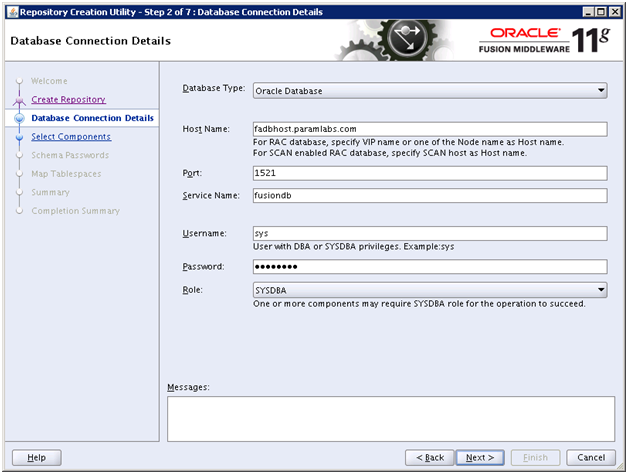This screenshot has height=474, width=628.
Task: Click the Password field
Action: point(430,266)
